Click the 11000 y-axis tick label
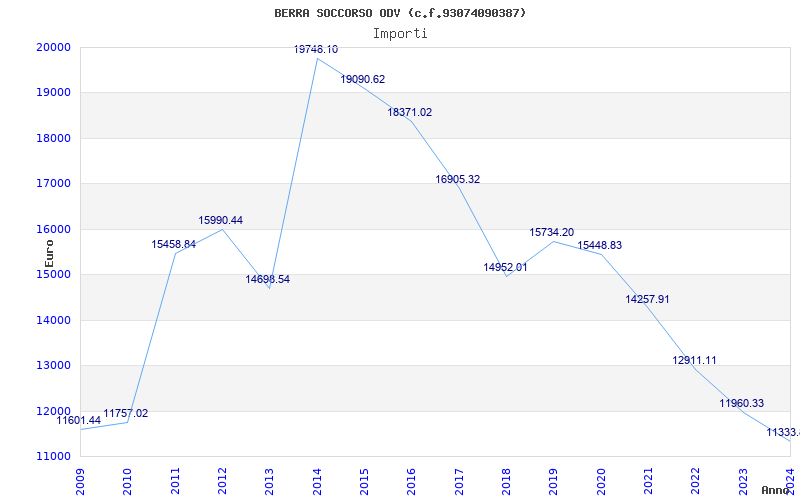Viewport: 800px width, 500px height. (53, 457)
